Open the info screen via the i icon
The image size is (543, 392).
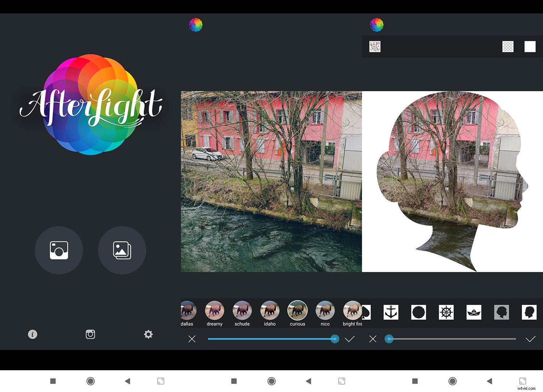32,334
